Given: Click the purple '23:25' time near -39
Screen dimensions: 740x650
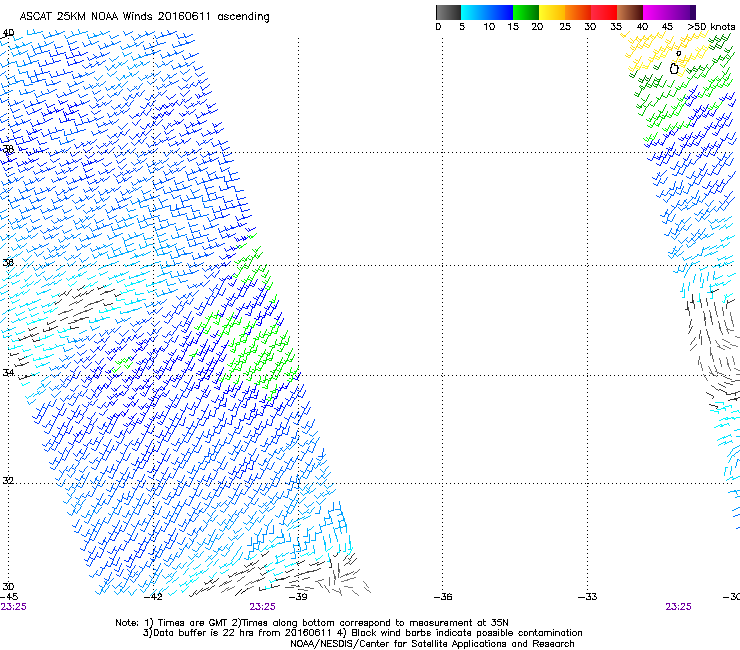Looking at the screenshot, I should pyautogui.click(x=262, y=607).
